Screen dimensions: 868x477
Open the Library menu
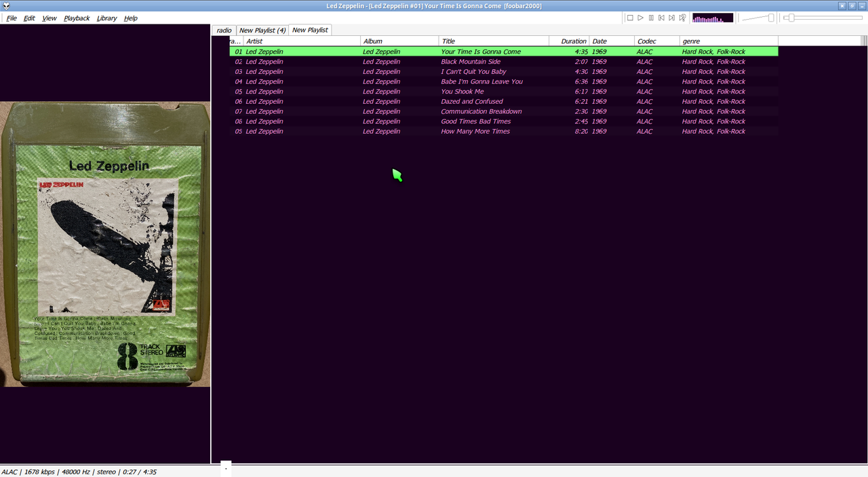pos(106,18)
